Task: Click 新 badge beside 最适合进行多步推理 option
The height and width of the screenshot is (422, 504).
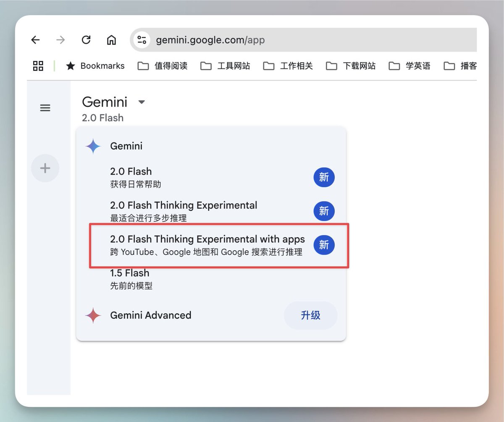Action: coord(324,211)
